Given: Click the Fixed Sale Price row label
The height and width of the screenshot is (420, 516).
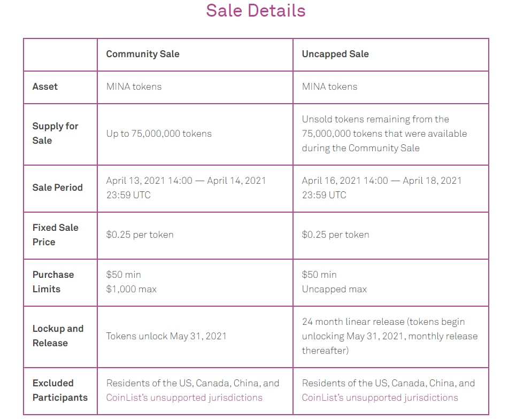Looking at the screenshot, I should coord(55,235).
